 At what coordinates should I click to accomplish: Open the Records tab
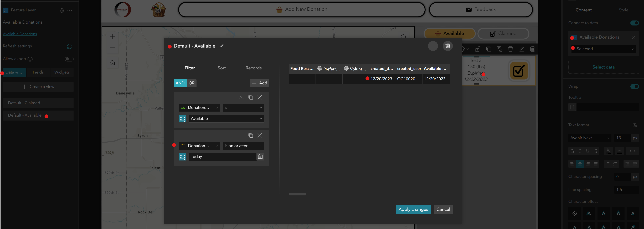254,68
